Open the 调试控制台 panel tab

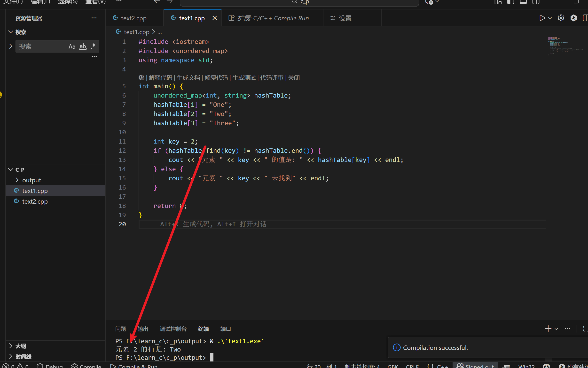[x=173, y=329]
